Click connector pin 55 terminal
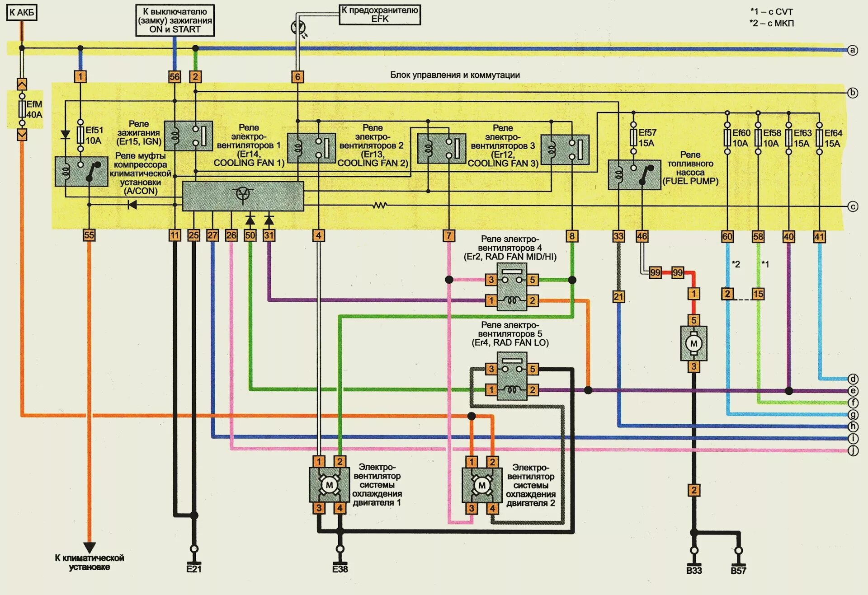868x595 pixels. pos(89,235)
